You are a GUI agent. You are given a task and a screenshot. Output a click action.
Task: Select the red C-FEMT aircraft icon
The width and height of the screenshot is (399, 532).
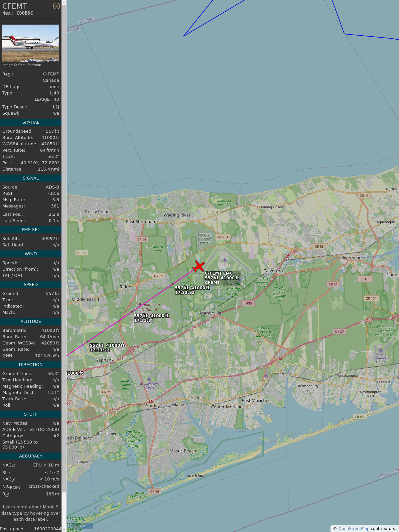pos(199,266)
